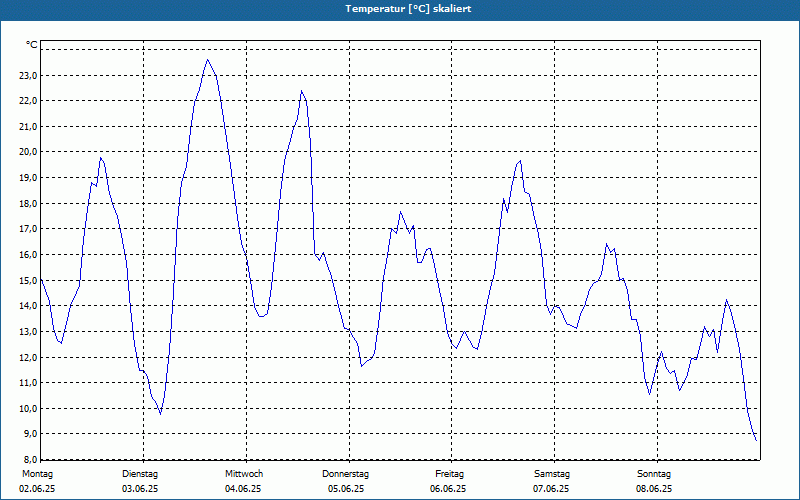Click the 12,0 y-axis value
The image size is (800, 500).
(x=28, y=357)
